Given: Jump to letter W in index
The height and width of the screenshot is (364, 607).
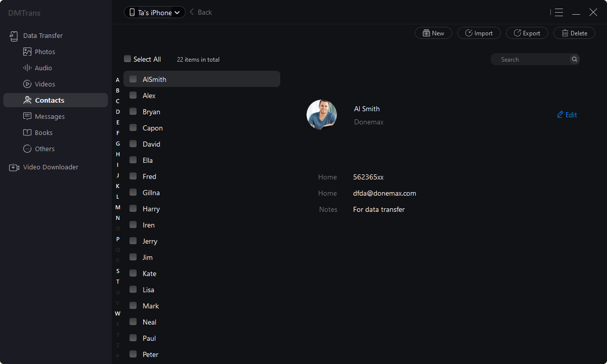Looking at the screenshot, I should pyautogui.click(x=118, y=313).
